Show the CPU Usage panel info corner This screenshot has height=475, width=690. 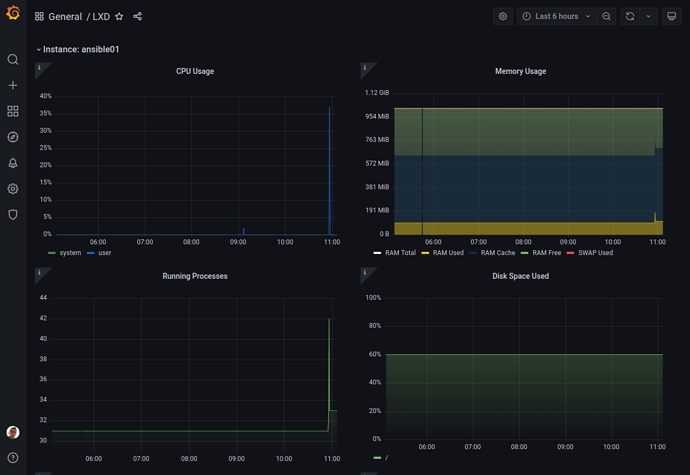tap(40, 68)
